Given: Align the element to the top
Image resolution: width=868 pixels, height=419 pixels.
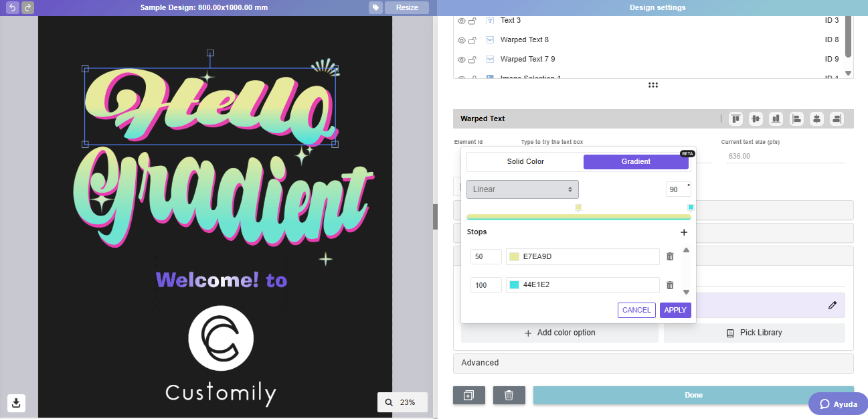Looking at the screenshot, I should 736,119.
